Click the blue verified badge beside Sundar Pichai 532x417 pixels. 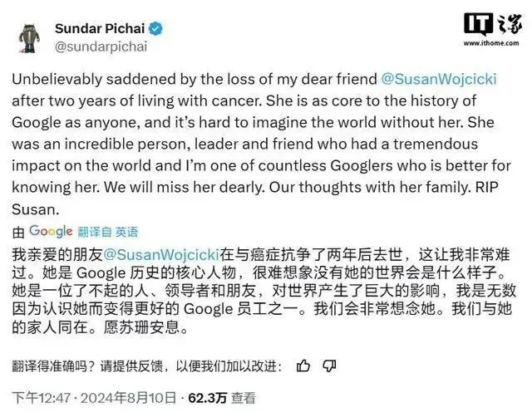pos(155,29)
